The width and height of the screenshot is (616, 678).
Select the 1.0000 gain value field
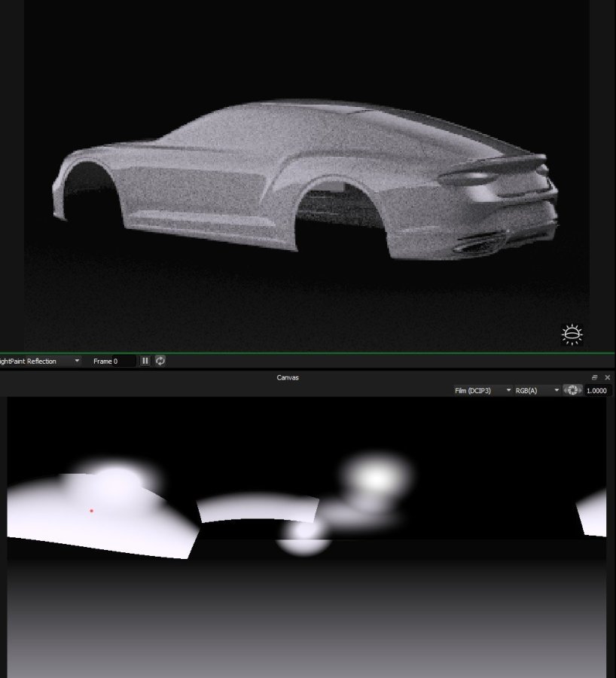596,390
